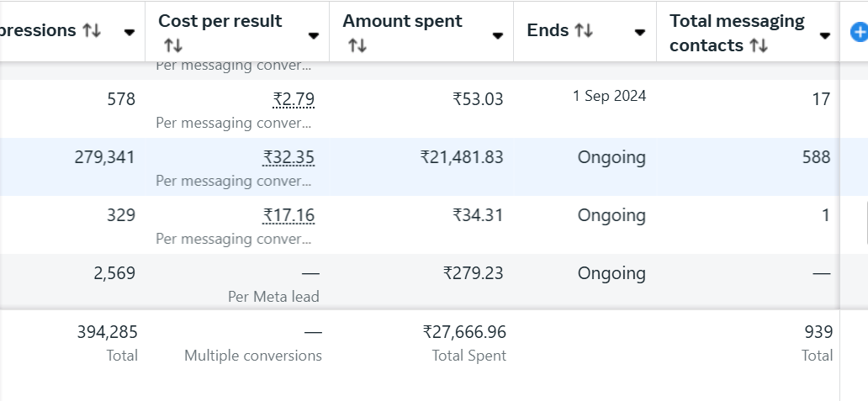The image size is (868, 401).
Task: Click the Ends column header label
Action: pos(548,30)
